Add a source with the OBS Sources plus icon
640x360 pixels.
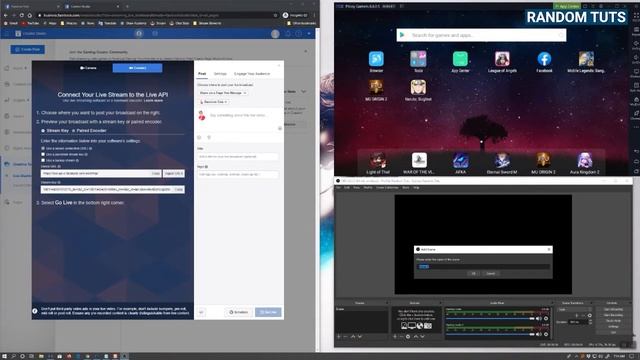click(395, 336)
